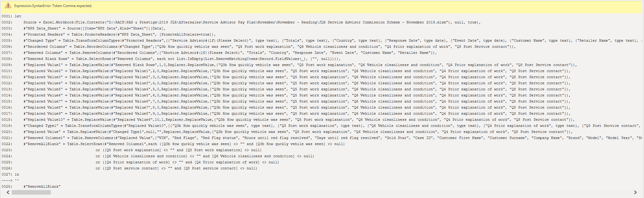This screenshot has height=198, width=644.
Task: Click '#"Replaced Value10"' at start of line 0018
Action: 44,120
